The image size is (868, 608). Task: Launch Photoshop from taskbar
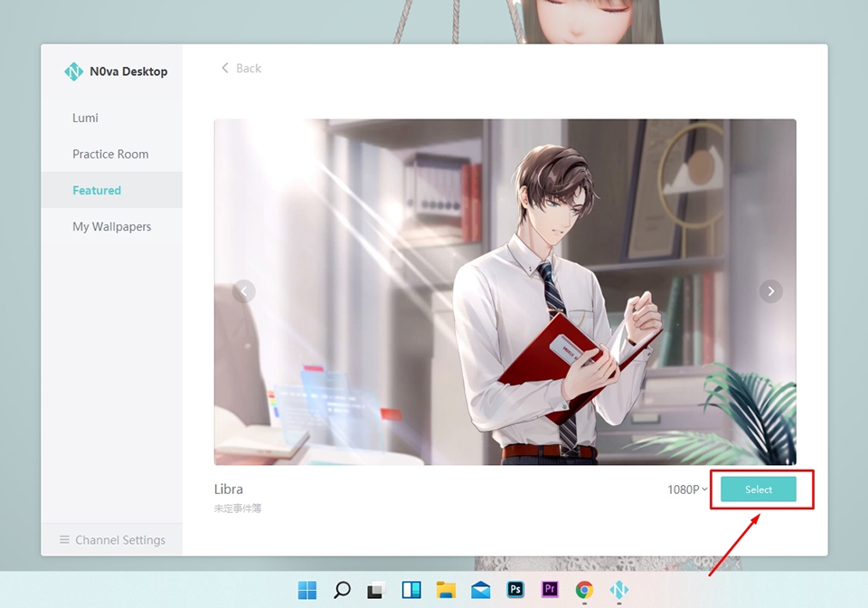(515, 589)
